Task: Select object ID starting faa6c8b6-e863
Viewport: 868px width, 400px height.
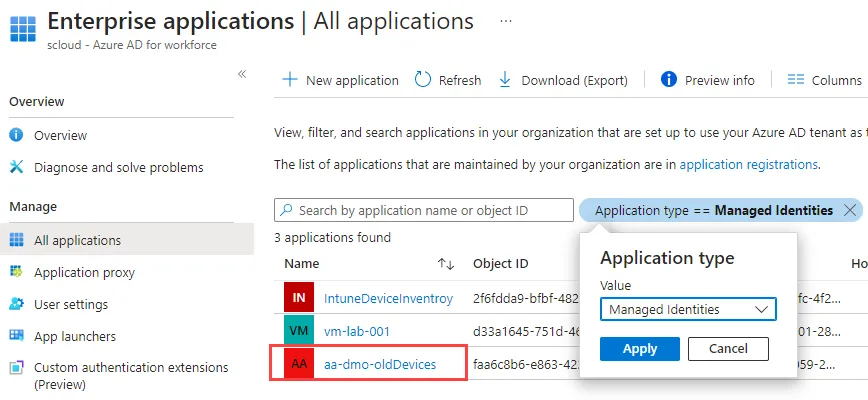Action: tap(526, 364)
